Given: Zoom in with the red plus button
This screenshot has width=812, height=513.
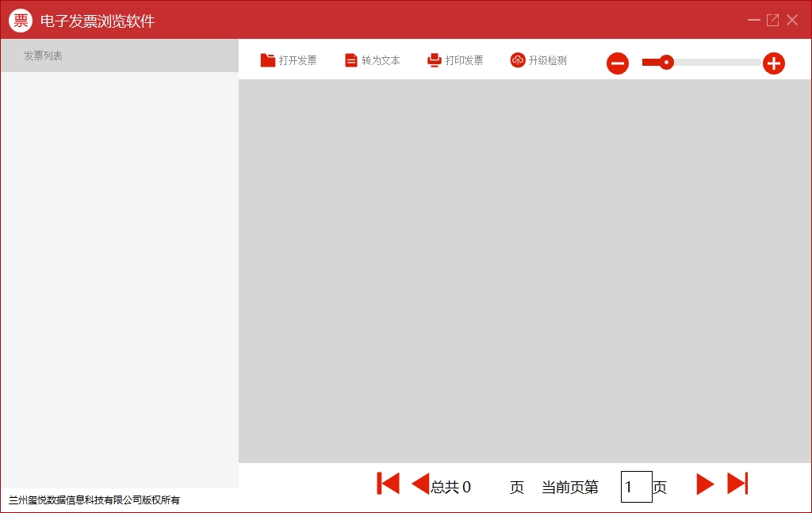Looking at the screenshot, I should [x=774, y=63].
